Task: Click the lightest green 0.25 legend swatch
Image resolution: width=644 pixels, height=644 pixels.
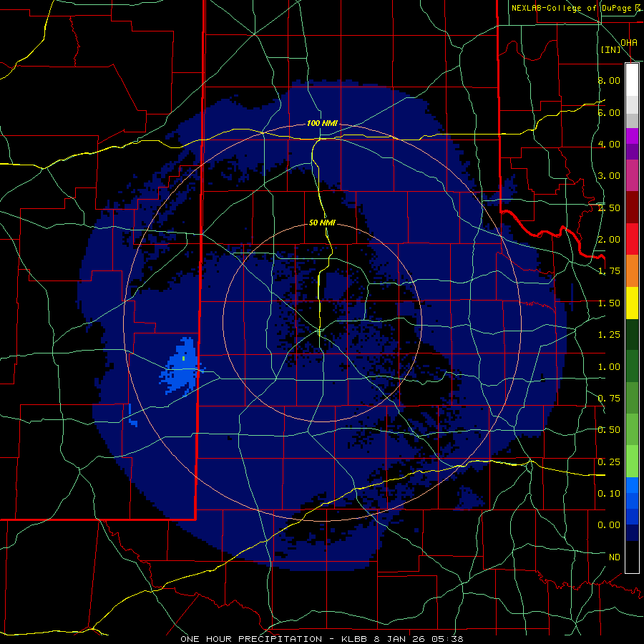Action: click(632, 462)
